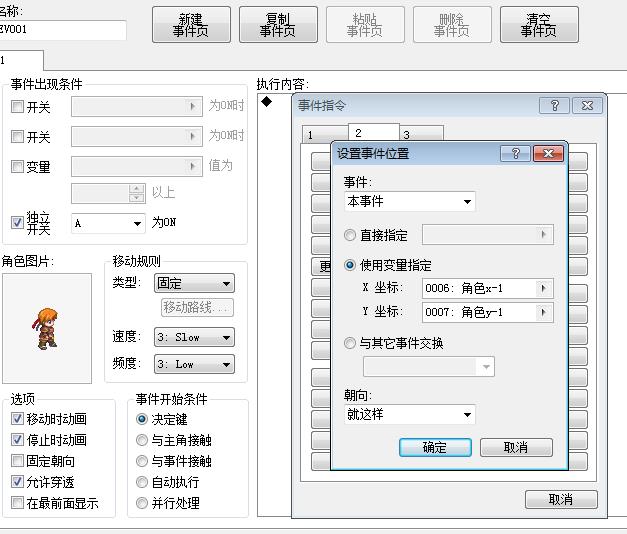Viewport: 627px width, 534px height.
Task: Choose 决定键 trigger condition
Action: point(142,419)
